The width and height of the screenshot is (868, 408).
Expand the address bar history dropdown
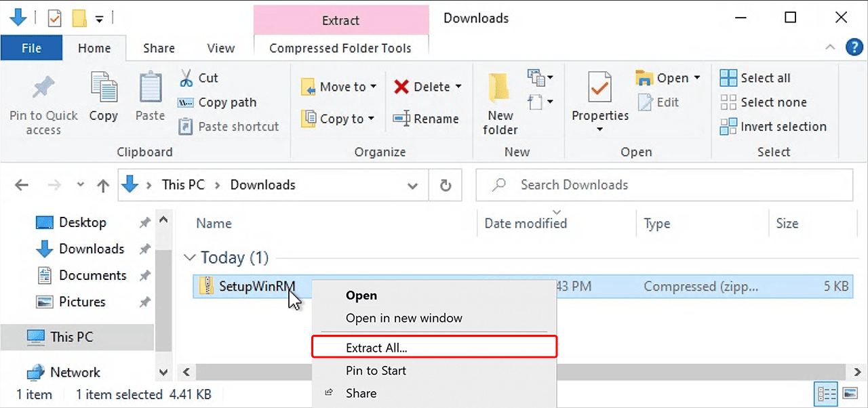[412, 185]
